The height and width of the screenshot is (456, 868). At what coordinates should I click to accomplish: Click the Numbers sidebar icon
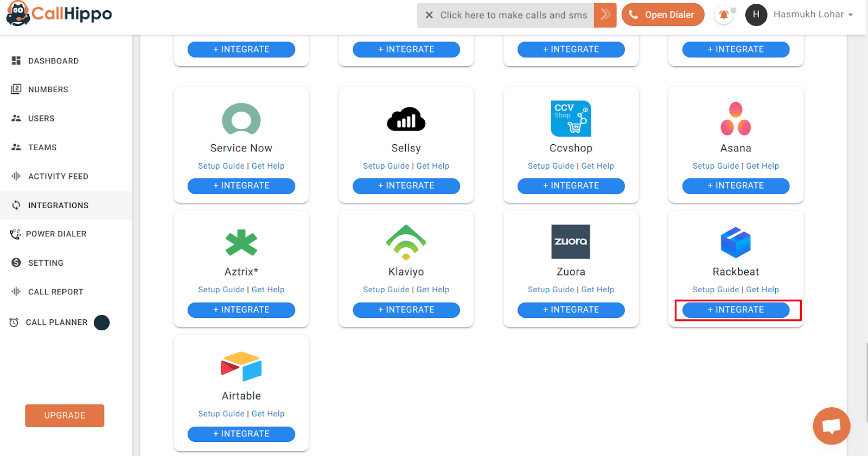point(16,89)
